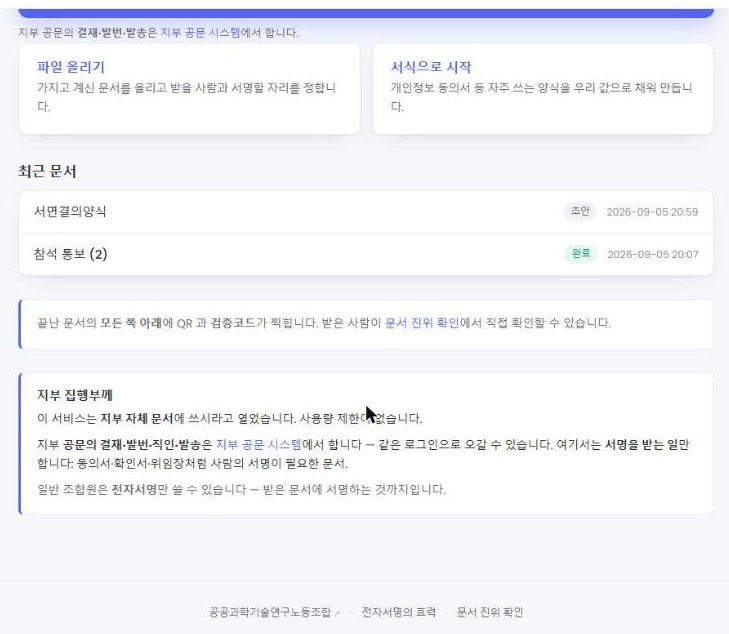The image size is (729, 634).
Task: Click the external link arrow beside 공공과학기술연구노동조합
Action: tap(338, 613)
